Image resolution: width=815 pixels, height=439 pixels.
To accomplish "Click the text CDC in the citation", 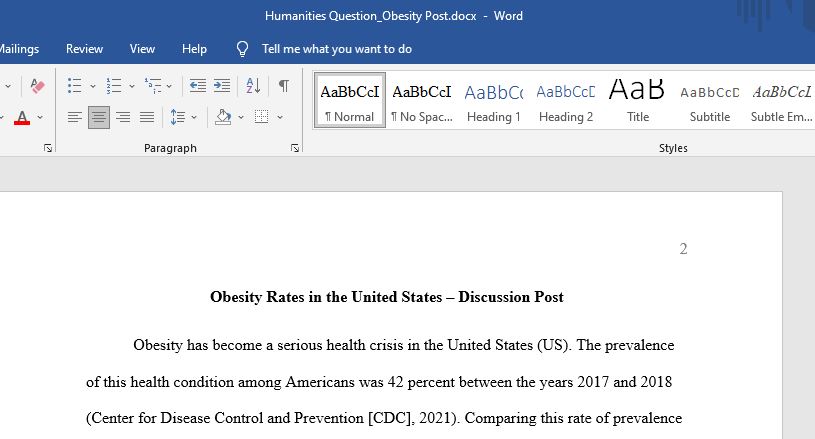I will (x=390, y=418).
